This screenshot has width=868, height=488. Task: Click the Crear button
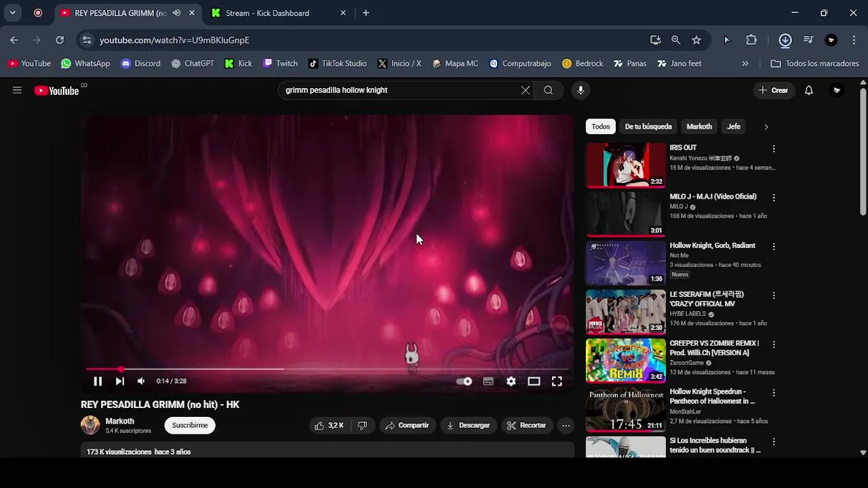774,90
